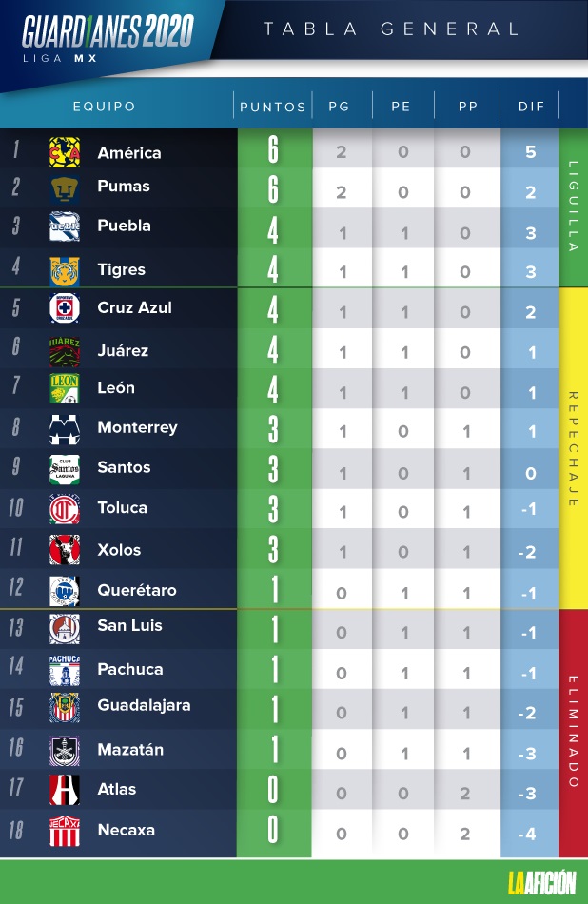This screenshot has width=588, height=904.
Task: Click the La Afición logo
Action: tap(542, 883)
